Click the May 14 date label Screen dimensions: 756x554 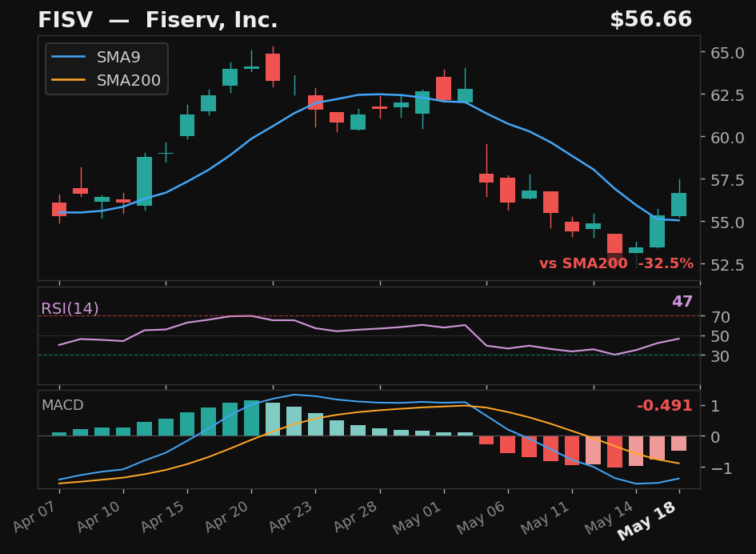pyautogui.click(x=609, y=518)
